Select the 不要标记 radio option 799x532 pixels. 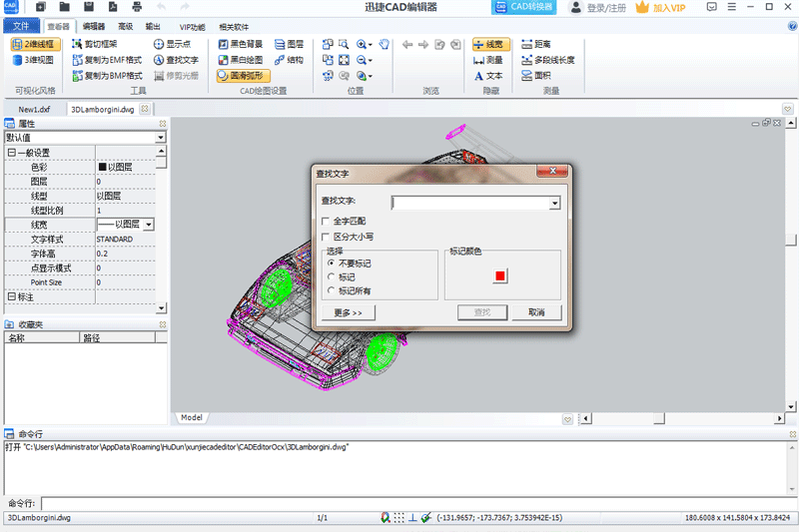332,264
